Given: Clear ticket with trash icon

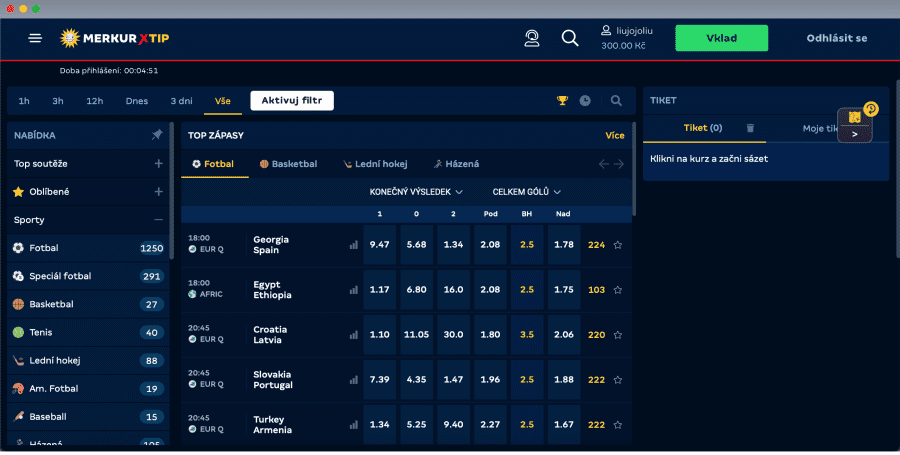Looking at the screenshot, I should click(750, 128).
